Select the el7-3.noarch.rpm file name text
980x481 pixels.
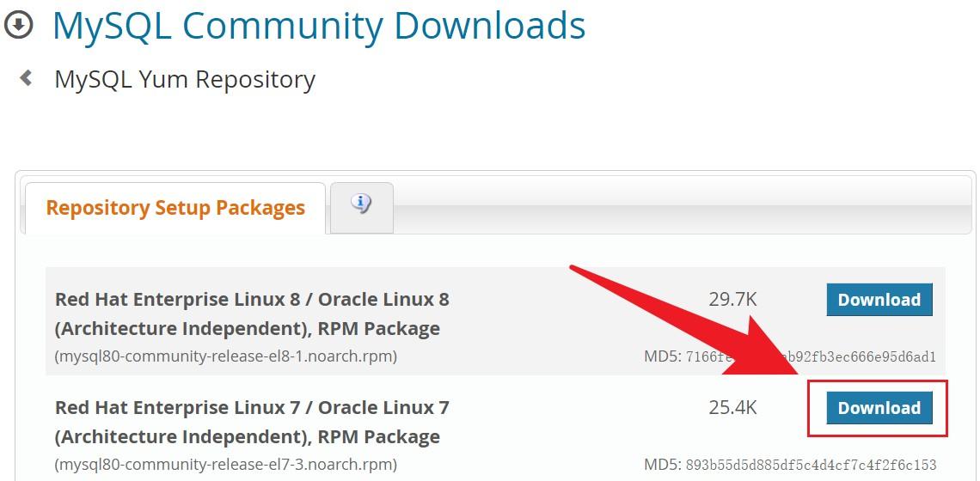tap(226, 464)
